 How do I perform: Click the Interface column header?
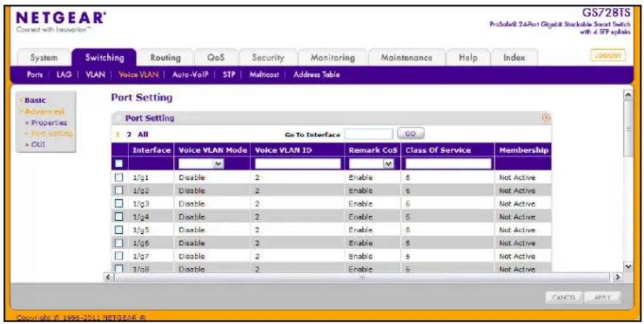(x=151, y=150)
